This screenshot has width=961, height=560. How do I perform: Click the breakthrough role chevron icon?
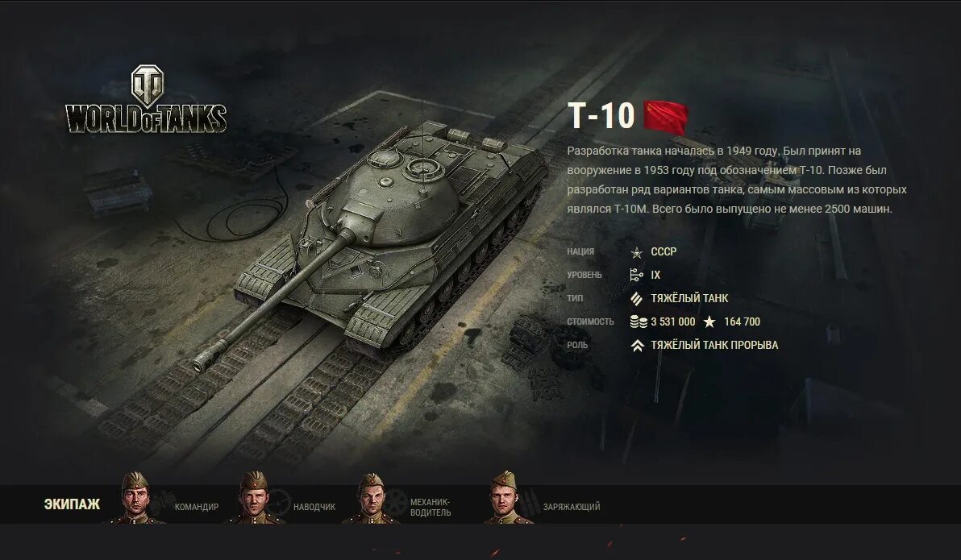pos(638,346)
